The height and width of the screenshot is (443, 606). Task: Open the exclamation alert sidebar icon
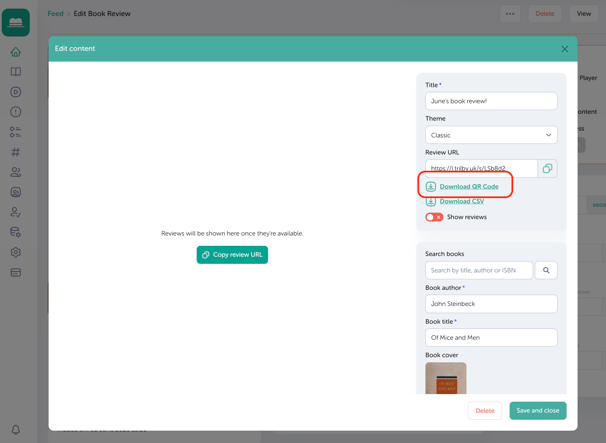tap(15, 112)
